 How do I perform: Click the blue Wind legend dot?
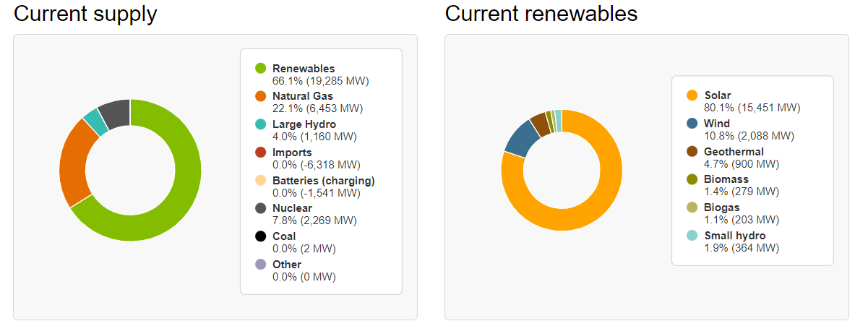tap(692, 124)
